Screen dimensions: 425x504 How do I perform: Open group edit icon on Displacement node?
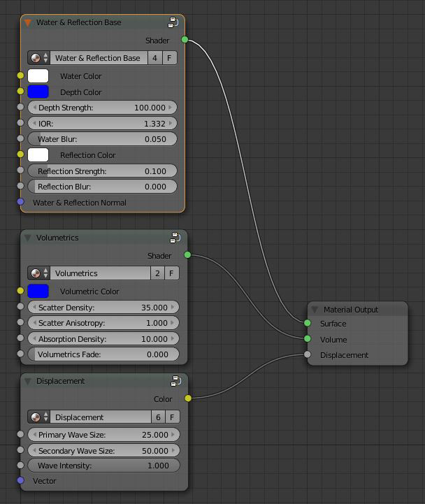click(x=175, y=381)
